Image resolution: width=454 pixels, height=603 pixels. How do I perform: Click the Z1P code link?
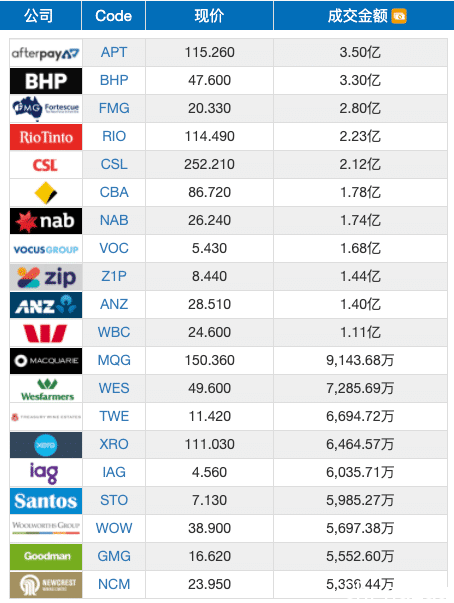point(114,276)
